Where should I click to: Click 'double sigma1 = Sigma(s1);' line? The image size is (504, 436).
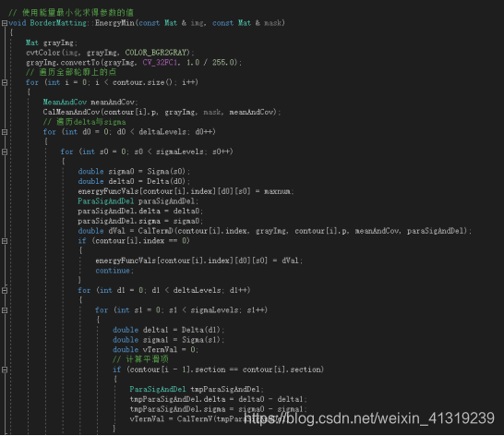pyautogui.click(x=168, y=340)
